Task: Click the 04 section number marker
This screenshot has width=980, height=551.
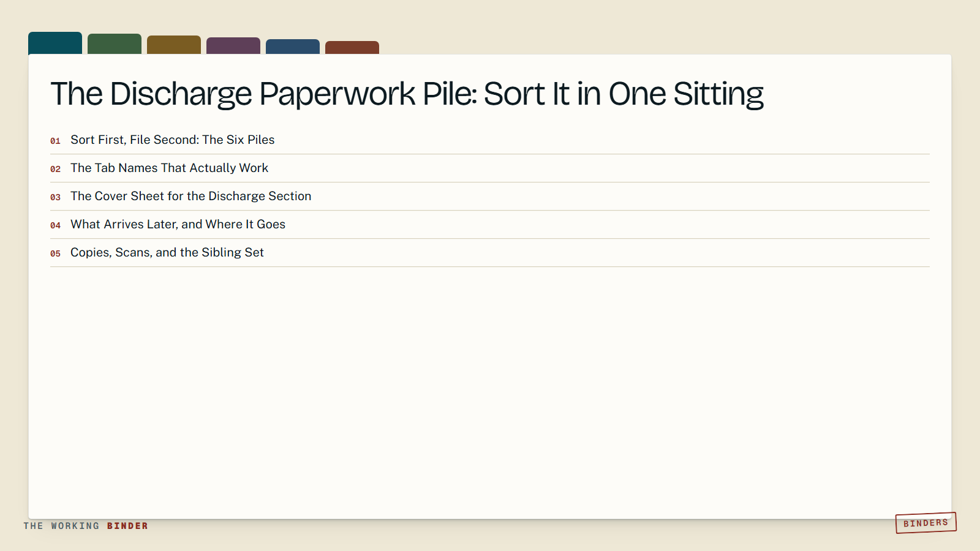Action: click(55, 225)
